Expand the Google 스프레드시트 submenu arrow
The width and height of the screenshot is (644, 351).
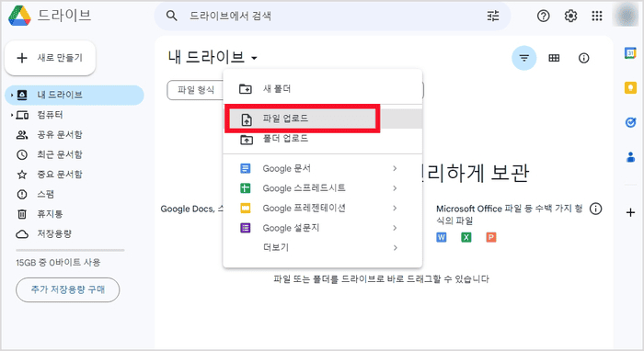[x=395, y=188]
